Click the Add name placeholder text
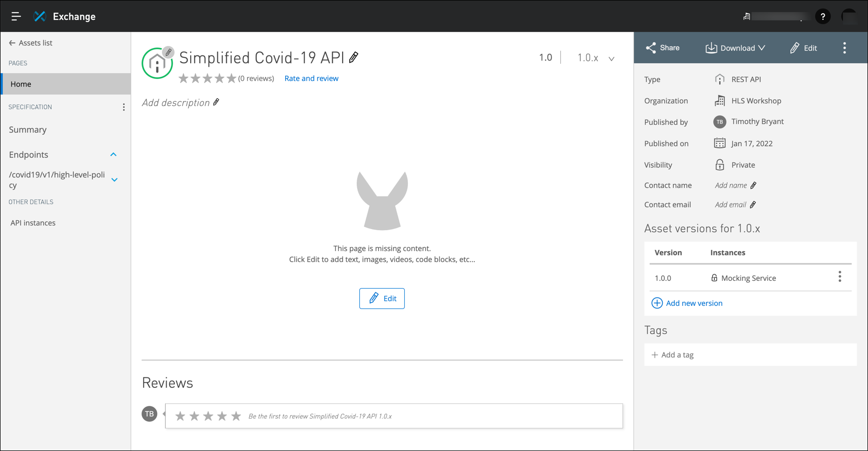Image resolution: width=868 pixels, height=451 pixels. click(x=731, y=185)
